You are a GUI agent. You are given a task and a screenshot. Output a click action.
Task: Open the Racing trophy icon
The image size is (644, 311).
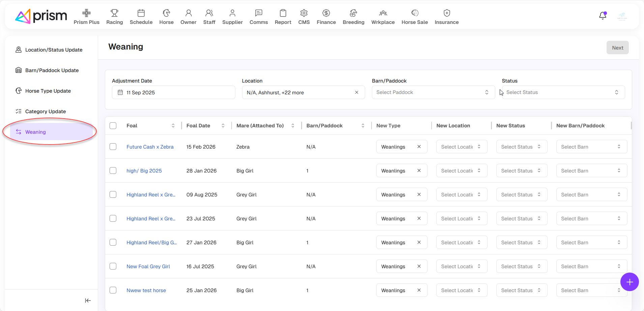coord(114,13)
